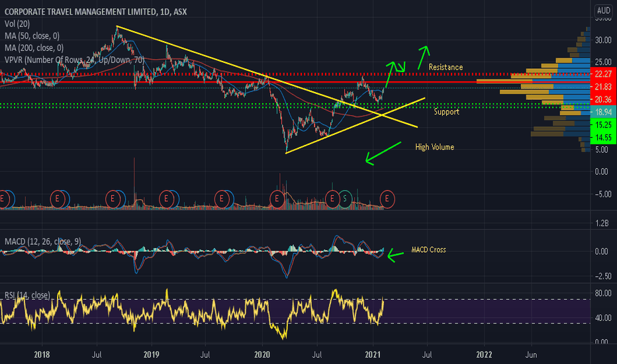Select the RSI (14, close) legend

click(x=28, y=295)
